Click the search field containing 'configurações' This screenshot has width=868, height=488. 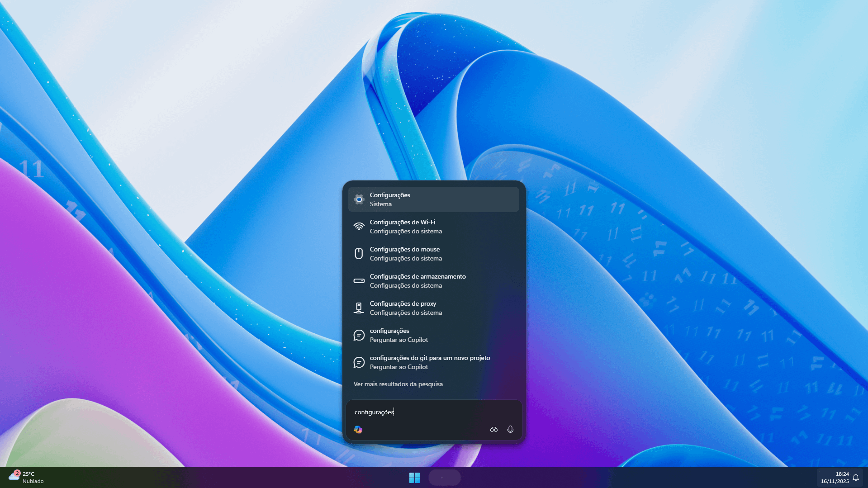(434, 412)
